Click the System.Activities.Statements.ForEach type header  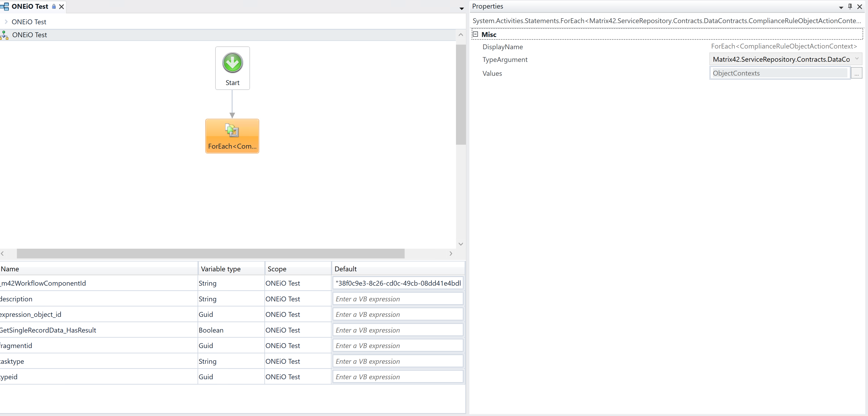tap(667, 21)
